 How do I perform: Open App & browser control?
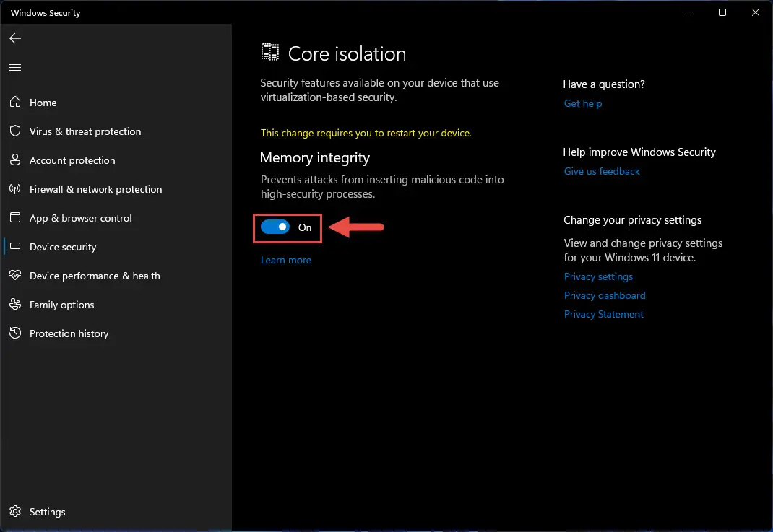116,218
